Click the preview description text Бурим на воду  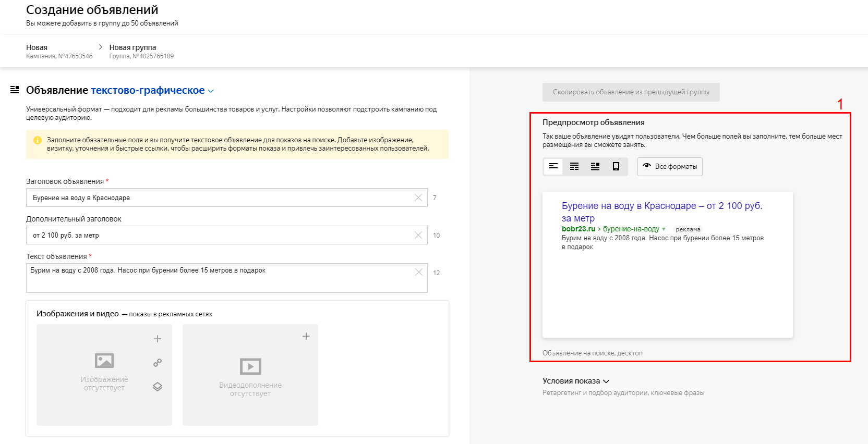pos(662,242)
